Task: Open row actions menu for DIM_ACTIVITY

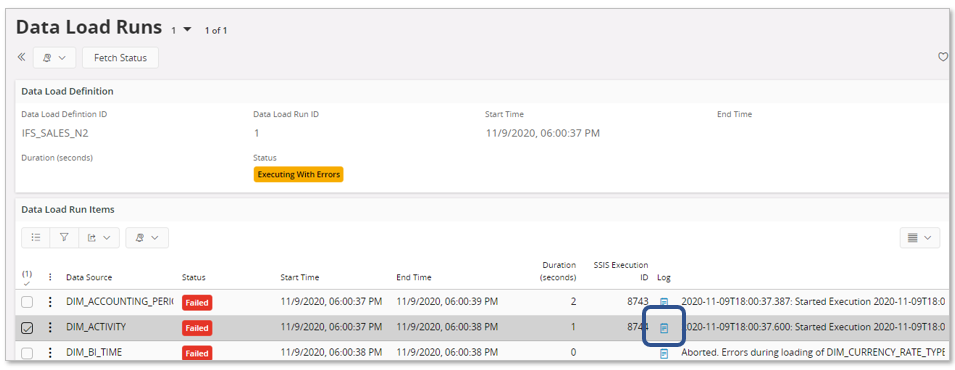Action: click(x=51, y=327)
